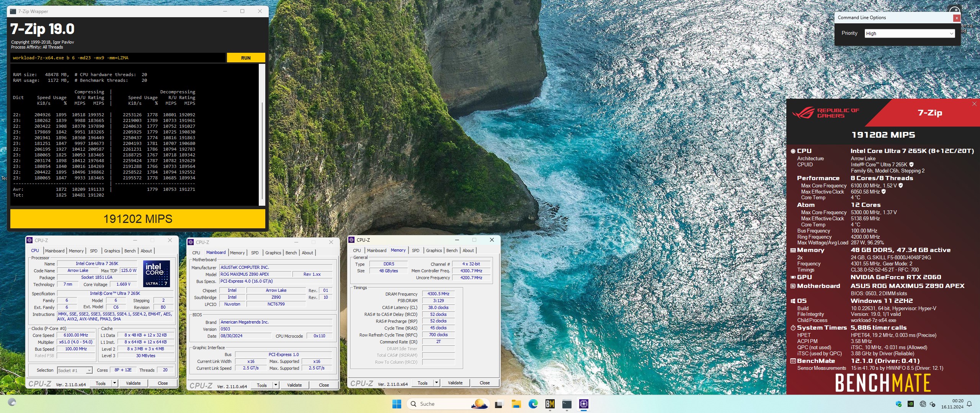
Task: Open Windows Security tray icon
Action: coord(899,404)
